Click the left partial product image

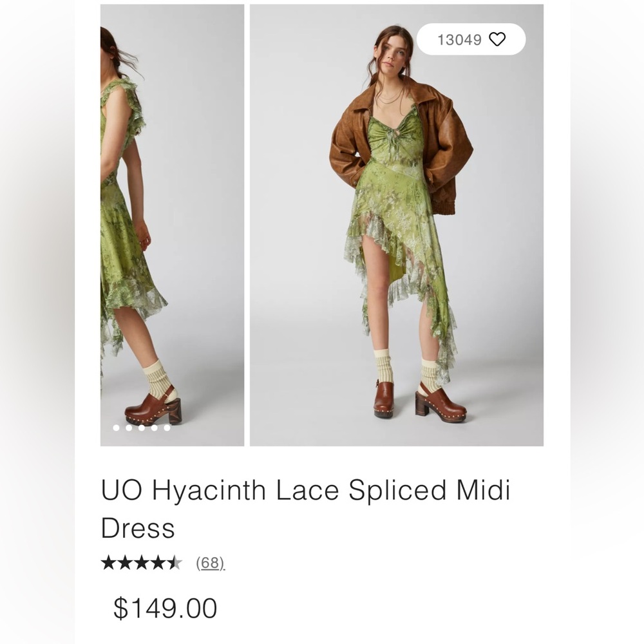tap(169, 225)
